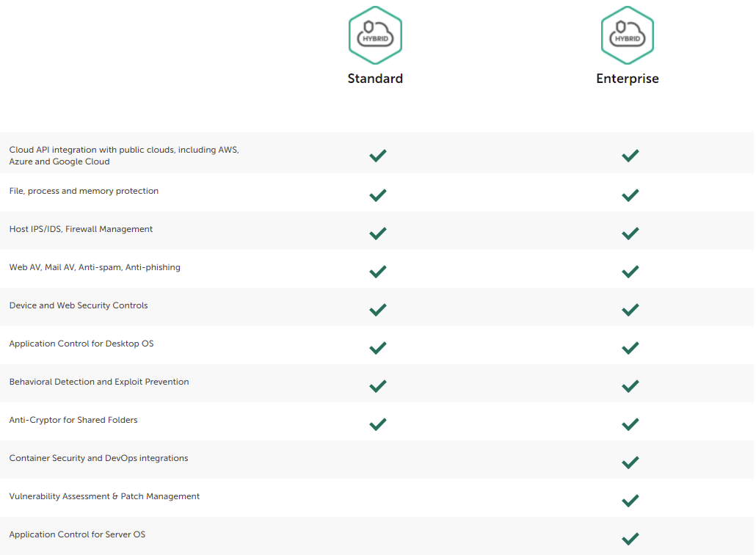Click the Enterprise hybrid cloud hexagon icon
The image size is (756, 555).
click(628, 35)
